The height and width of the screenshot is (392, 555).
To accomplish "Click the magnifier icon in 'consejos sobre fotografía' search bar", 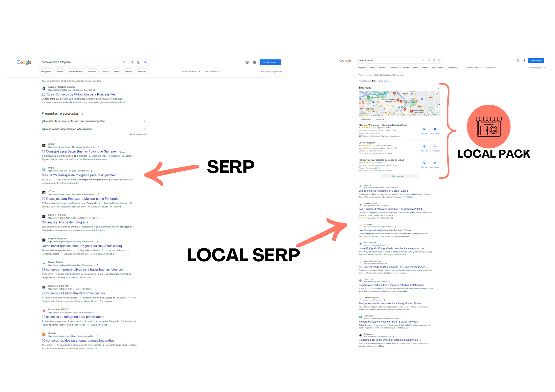I will point(145,62).
